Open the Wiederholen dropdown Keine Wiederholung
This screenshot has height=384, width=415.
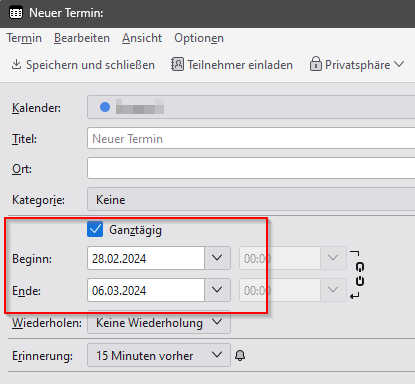pos(159,322)
